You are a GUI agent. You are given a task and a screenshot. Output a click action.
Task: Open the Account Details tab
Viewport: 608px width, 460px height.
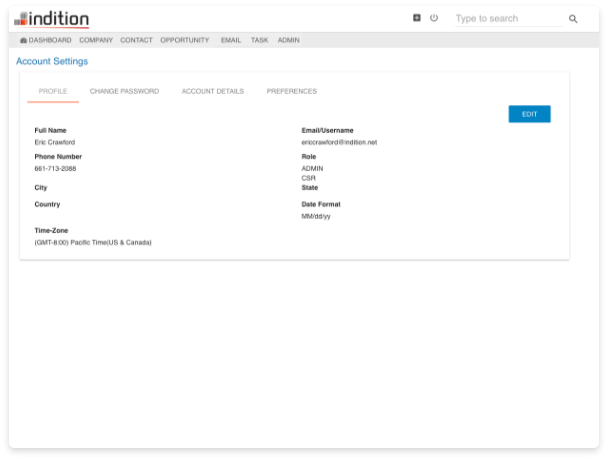coord(212,92)
